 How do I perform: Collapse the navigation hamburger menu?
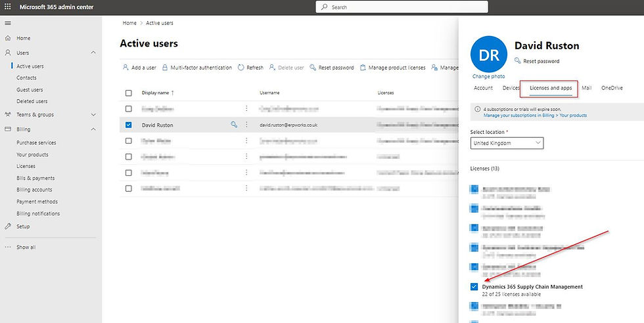point(8,24)
